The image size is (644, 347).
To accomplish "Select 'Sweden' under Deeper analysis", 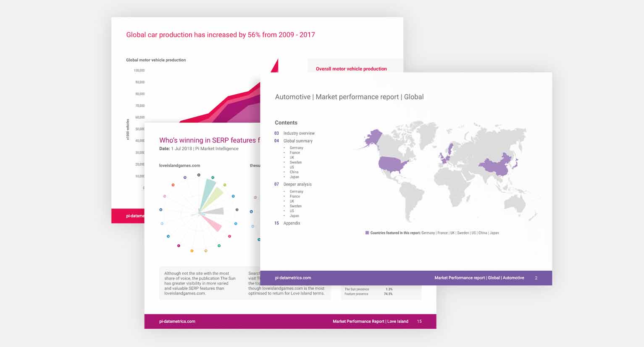I will pos(295,206).
